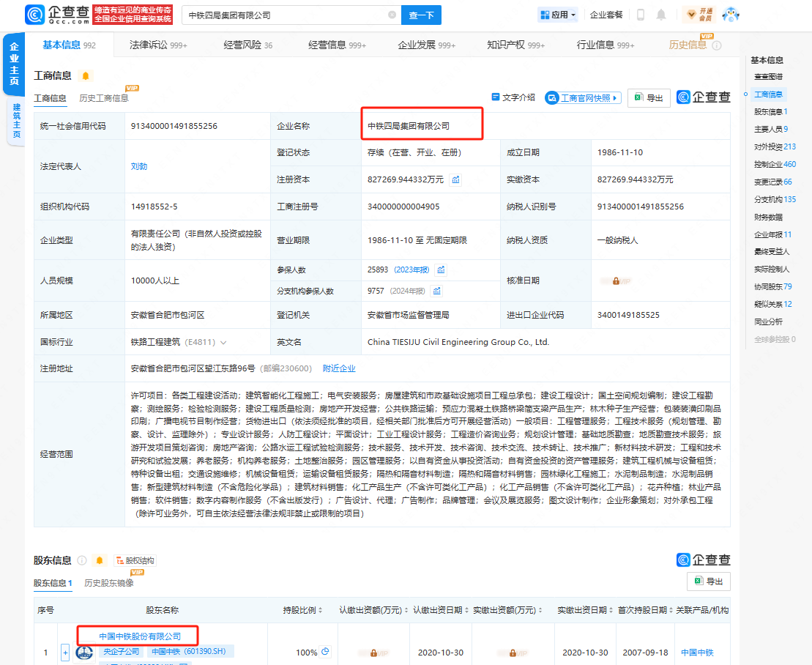Click lock icon under 实缴出资额 column
812x665 pixels.
pyautogui.click(x=513, y=653)
